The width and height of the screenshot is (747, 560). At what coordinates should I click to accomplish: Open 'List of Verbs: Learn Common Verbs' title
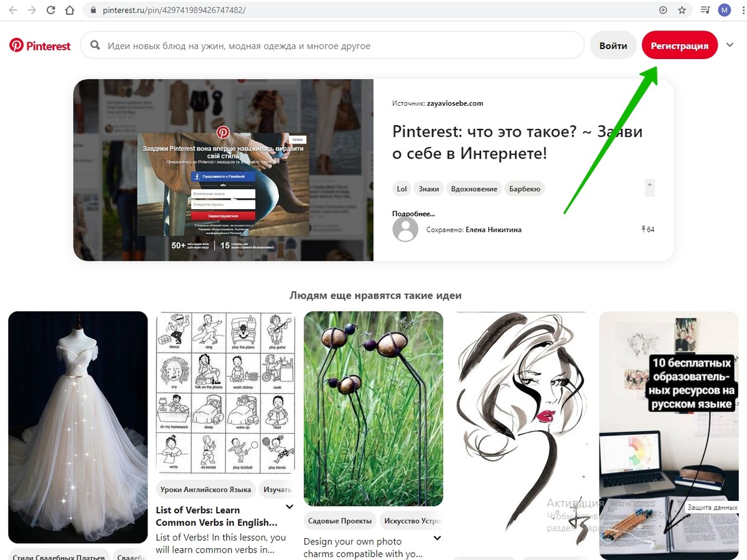pos(217,516)
